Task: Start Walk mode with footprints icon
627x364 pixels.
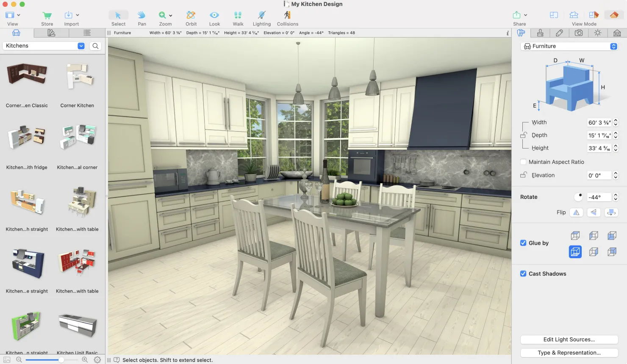Action: pos(238,15)
